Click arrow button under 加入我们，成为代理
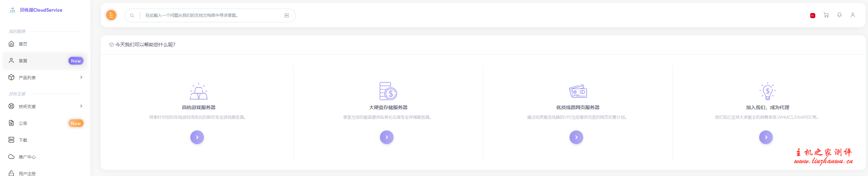This screenshot has width=868, height=176. coord(766,137)
